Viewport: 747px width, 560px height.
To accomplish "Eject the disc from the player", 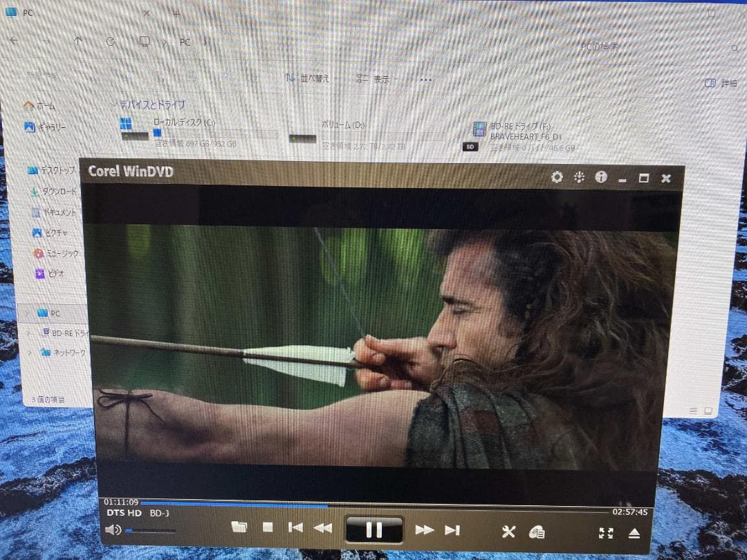I will click(x=634, y=532).
